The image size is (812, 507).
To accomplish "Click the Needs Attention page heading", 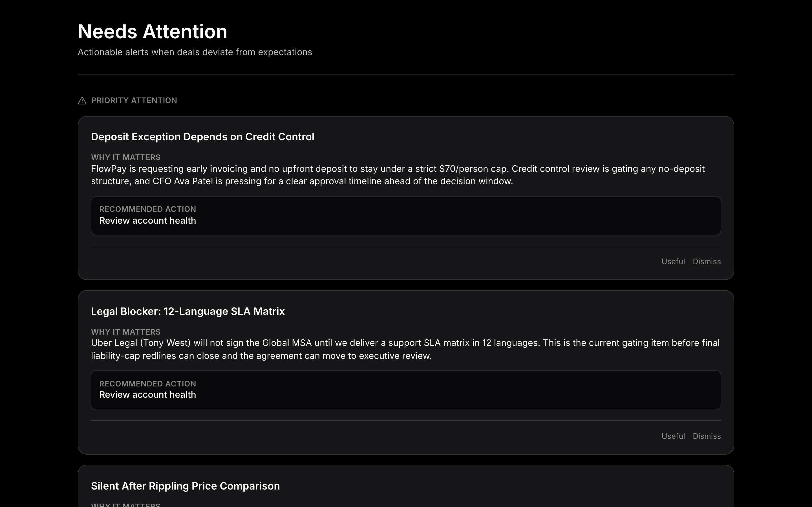I will [x=152, y=32].
